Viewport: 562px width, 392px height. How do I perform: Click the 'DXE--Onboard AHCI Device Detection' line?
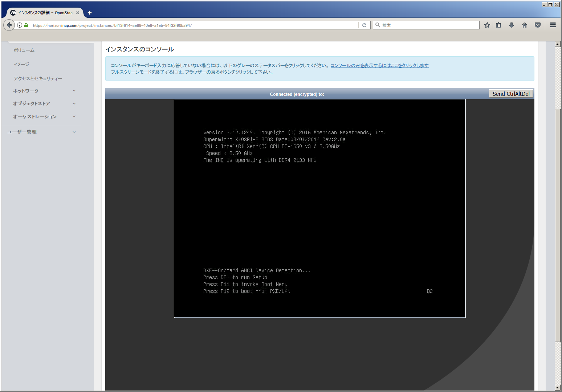pyautogui.click(x=257, y=270)
